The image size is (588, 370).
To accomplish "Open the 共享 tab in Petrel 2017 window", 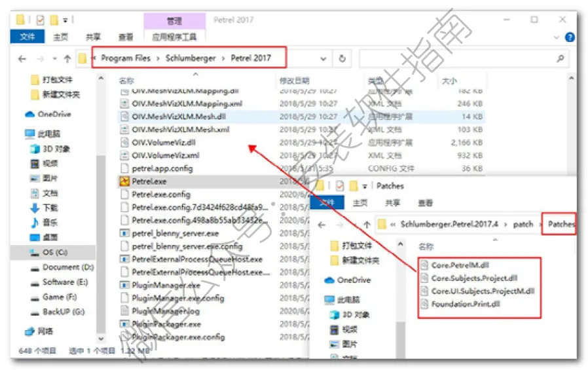I will 93,37.
